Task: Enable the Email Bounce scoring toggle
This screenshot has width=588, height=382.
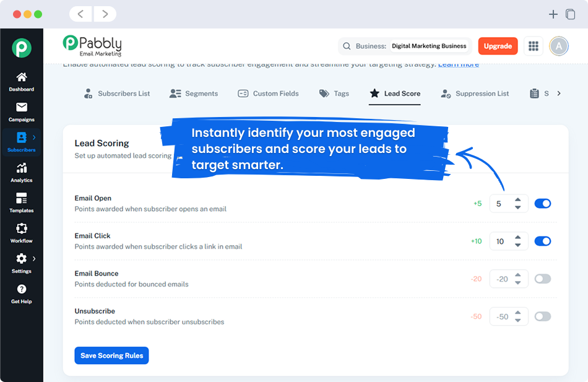Action: (x=543, y=279)
